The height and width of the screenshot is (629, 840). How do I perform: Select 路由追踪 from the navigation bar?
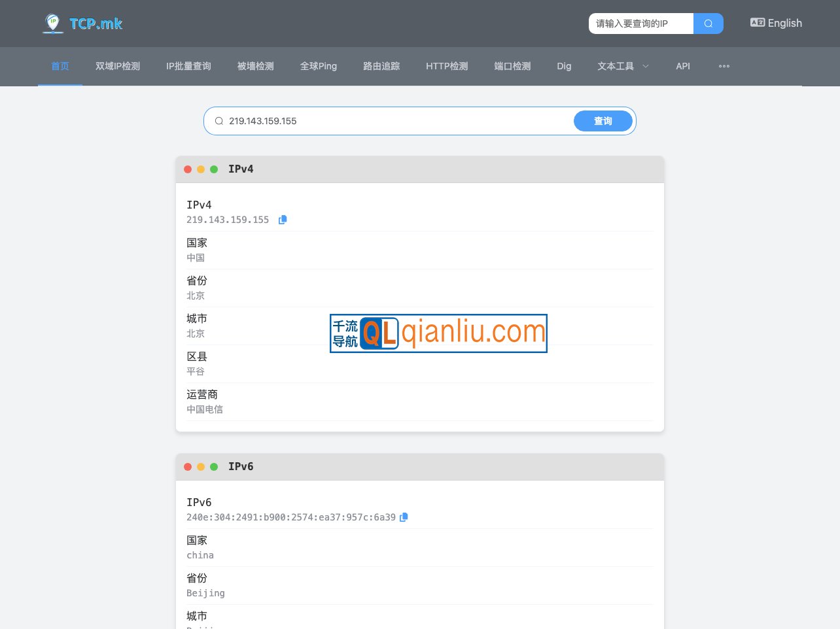381,66
